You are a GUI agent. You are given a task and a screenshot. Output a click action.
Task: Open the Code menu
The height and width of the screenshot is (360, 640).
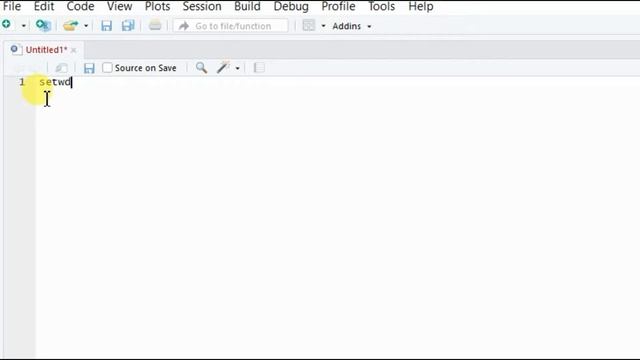tap(80, 7)
